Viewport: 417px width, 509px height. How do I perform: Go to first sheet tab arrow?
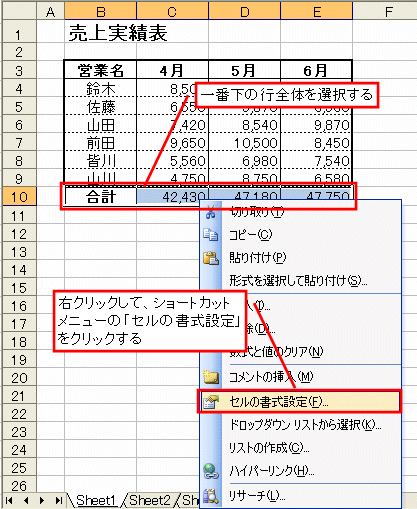(x=9, y=500)
